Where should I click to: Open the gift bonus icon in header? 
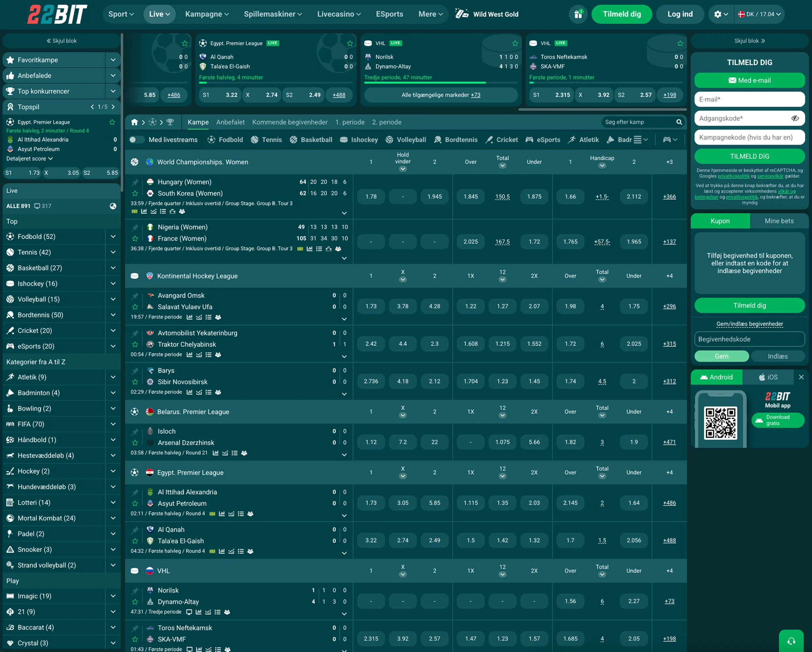(578, 14)
